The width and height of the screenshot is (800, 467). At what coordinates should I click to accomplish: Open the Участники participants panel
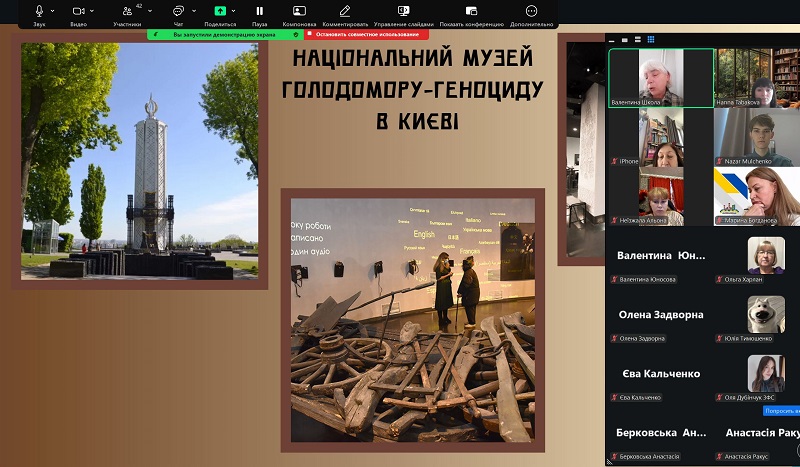tap(126, 11)
